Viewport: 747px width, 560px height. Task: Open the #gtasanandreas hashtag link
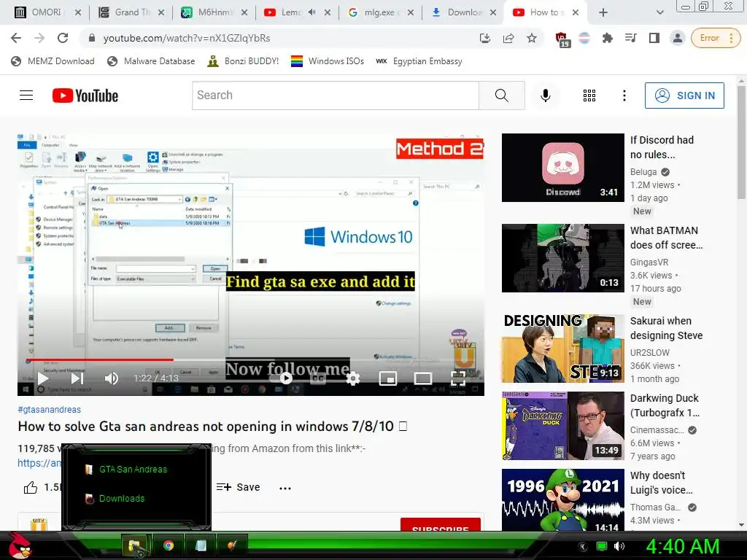[x=49, y=410]
